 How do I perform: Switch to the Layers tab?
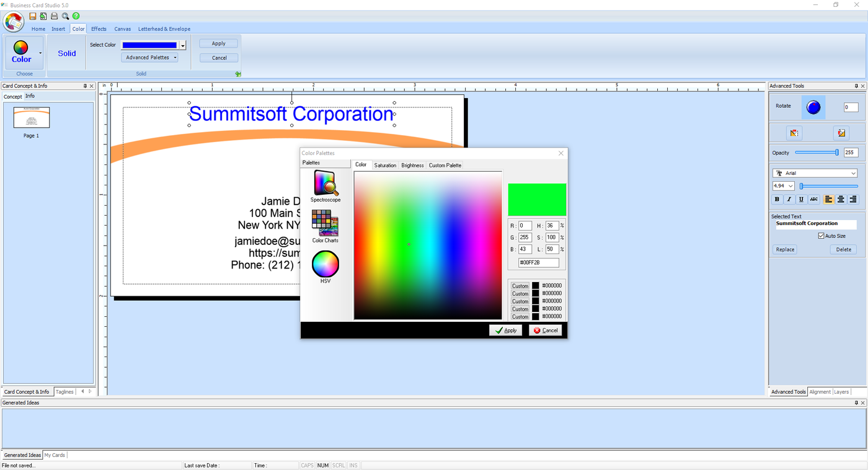pos(841,392)
